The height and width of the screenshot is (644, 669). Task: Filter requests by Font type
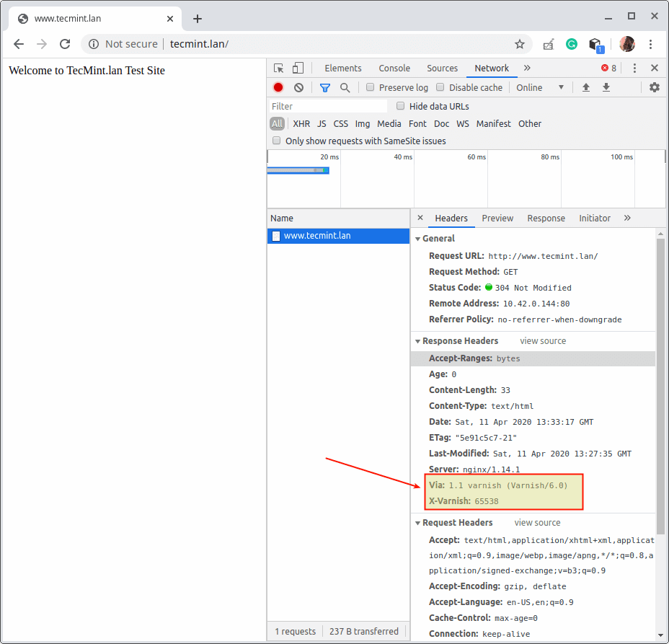[x=417, y=124]
